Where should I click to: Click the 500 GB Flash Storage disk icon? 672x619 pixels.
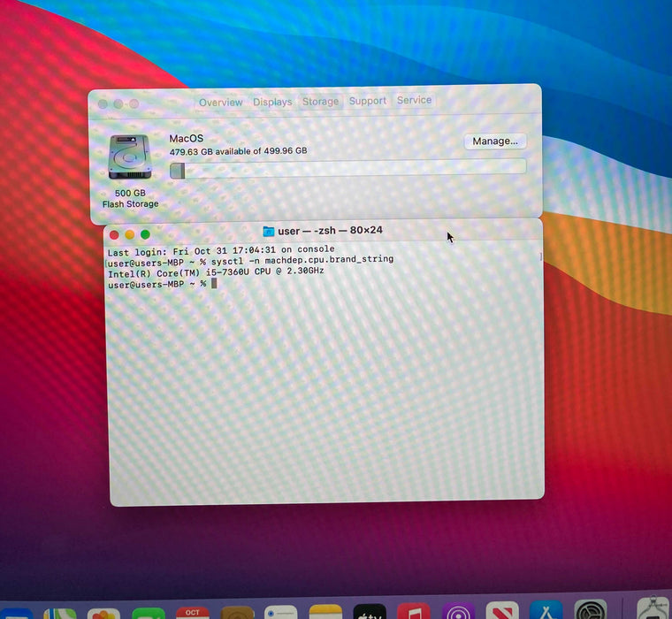[130, 158]
